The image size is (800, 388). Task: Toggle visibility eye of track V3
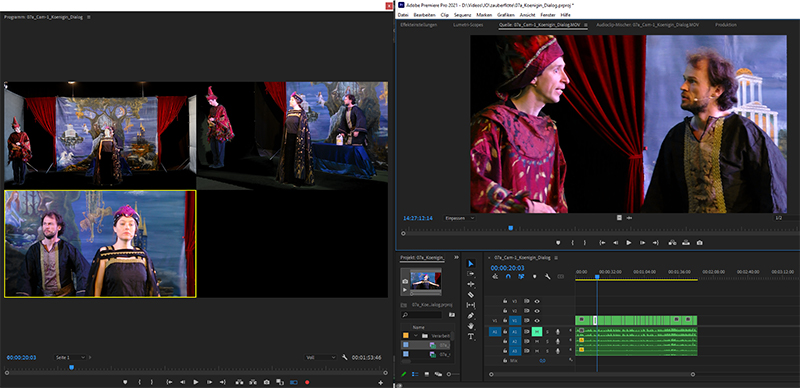click(x=537, y=301)
